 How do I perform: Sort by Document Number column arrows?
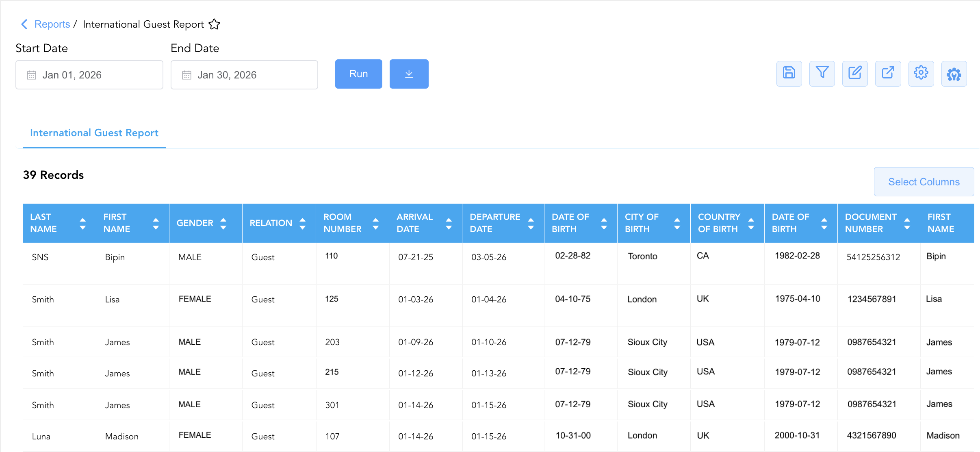click(x=907, y=223)
